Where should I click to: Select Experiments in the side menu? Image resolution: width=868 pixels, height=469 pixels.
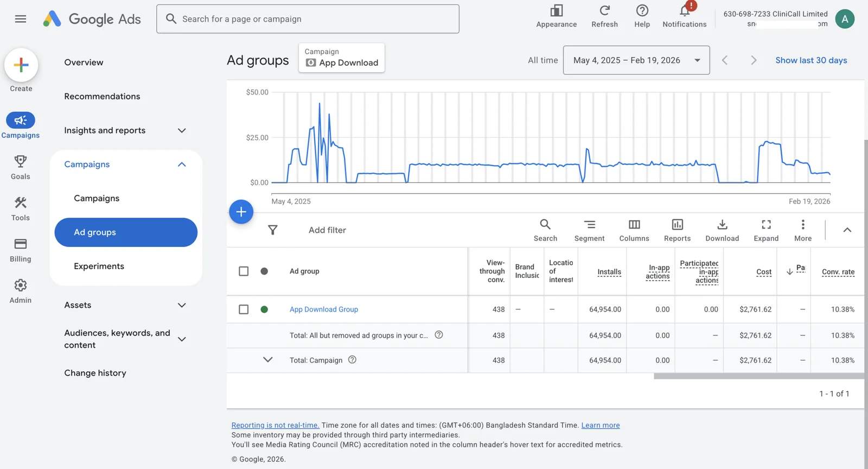(99, 266)
